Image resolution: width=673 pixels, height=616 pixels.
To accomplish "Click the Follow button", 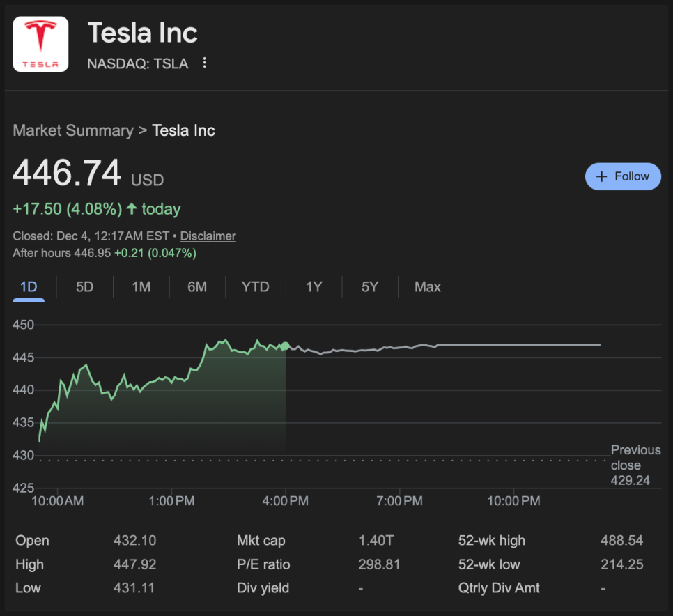I will [x=623, y=177].
